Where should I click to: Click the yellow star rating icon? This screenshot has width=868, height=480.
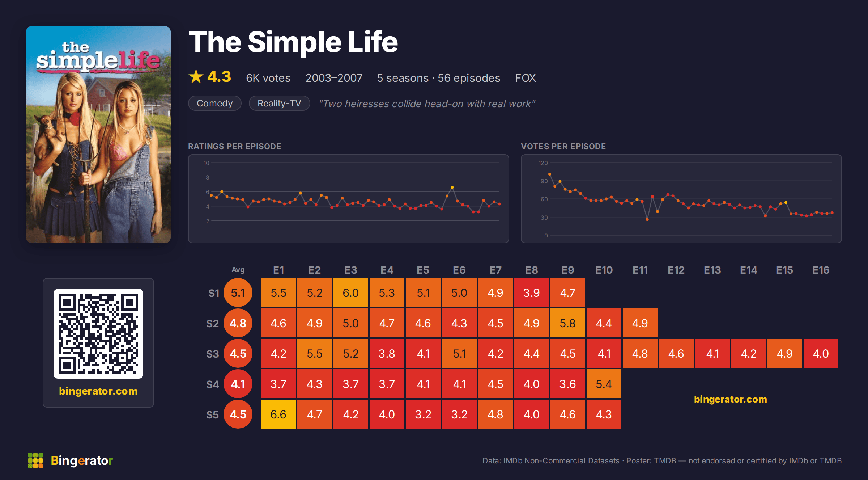tap(196, 76)
